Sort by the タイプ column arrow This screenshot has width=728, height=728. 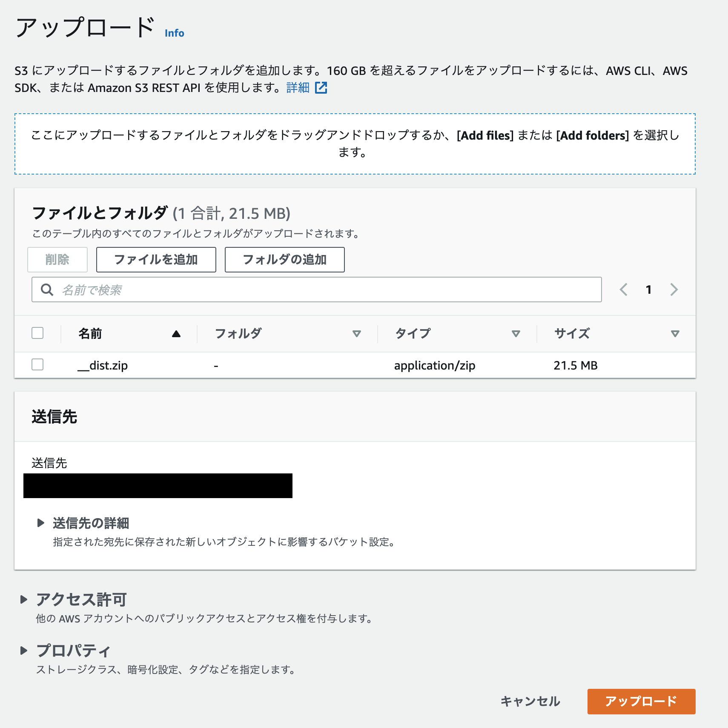516,334
